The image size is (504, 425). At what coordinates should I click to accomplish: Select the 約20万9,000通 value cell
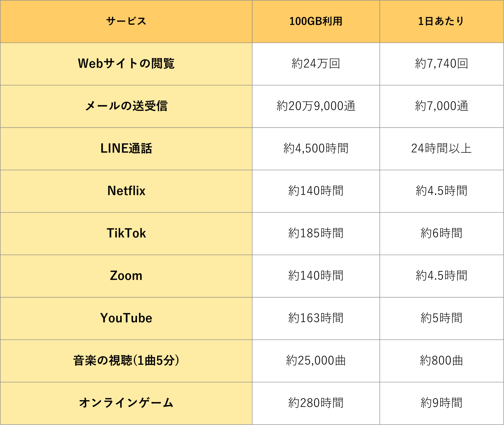(x=316, y=106)
